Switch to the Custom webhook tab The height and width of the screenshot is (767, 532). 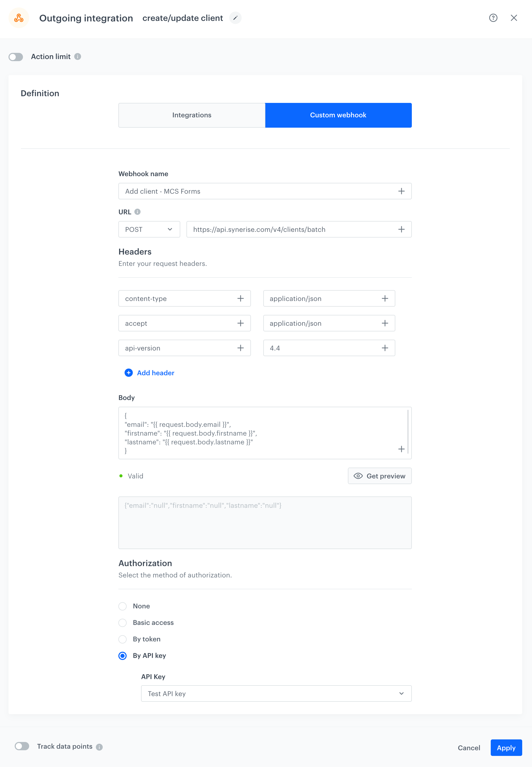coord(338,115)
